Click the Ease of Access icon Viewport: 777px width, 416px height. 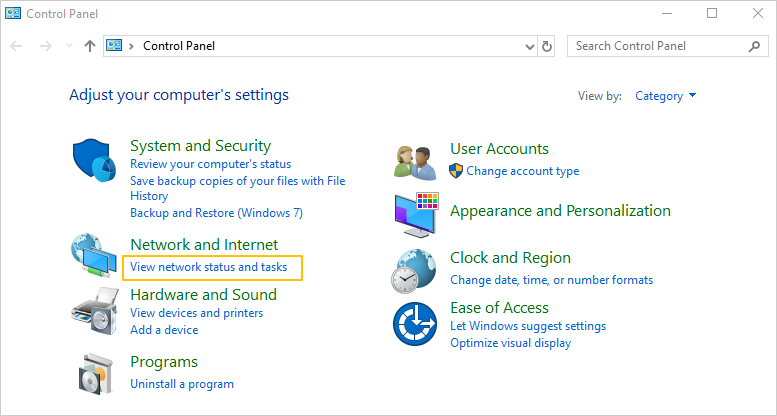tap(416, 325)
